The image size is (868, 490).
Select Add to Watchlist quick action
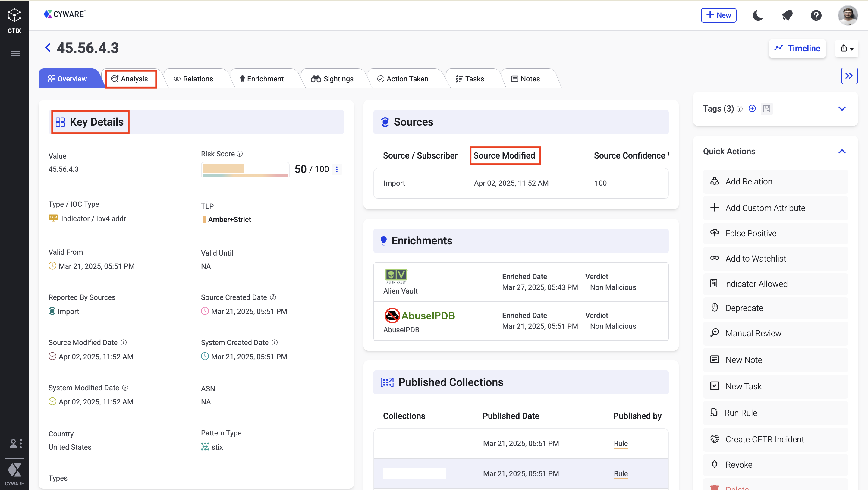tap(755, 259)
